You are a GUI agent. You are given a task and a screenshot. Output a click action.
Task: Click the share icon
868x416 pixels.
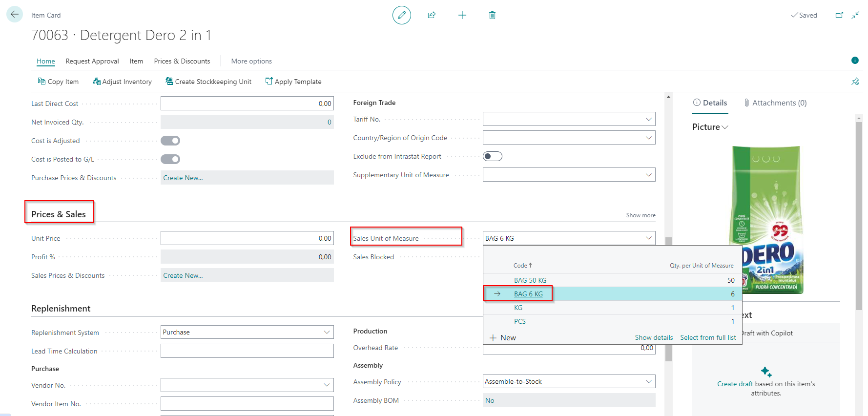point(432,15)
